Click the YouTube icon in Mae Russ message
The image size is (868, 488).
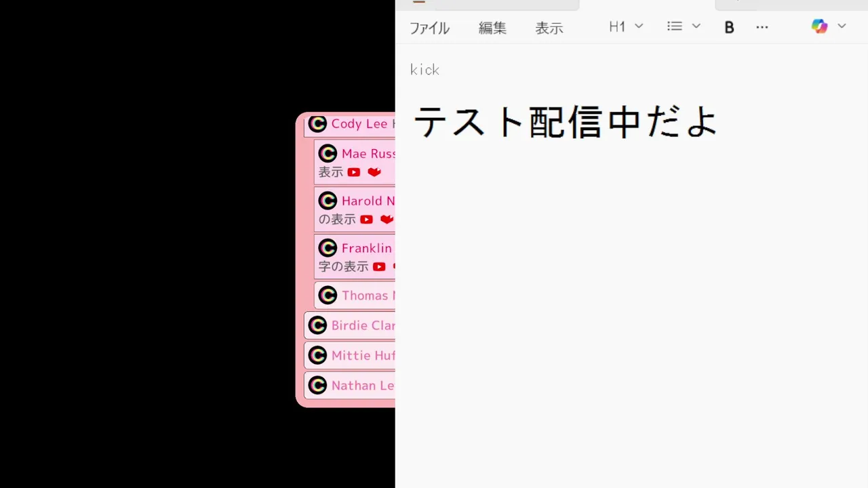(x=354, y=172)
